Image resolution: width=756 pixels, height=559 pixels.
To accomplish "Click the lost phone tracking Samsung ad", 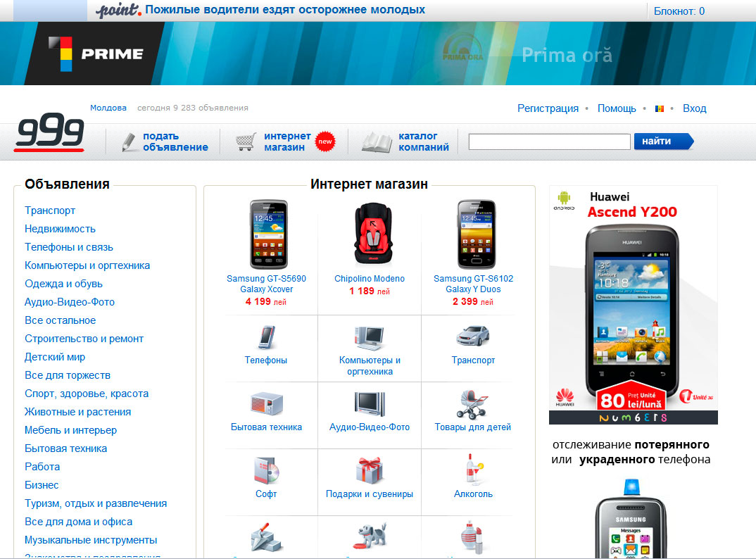I will [x=631, y=498].
